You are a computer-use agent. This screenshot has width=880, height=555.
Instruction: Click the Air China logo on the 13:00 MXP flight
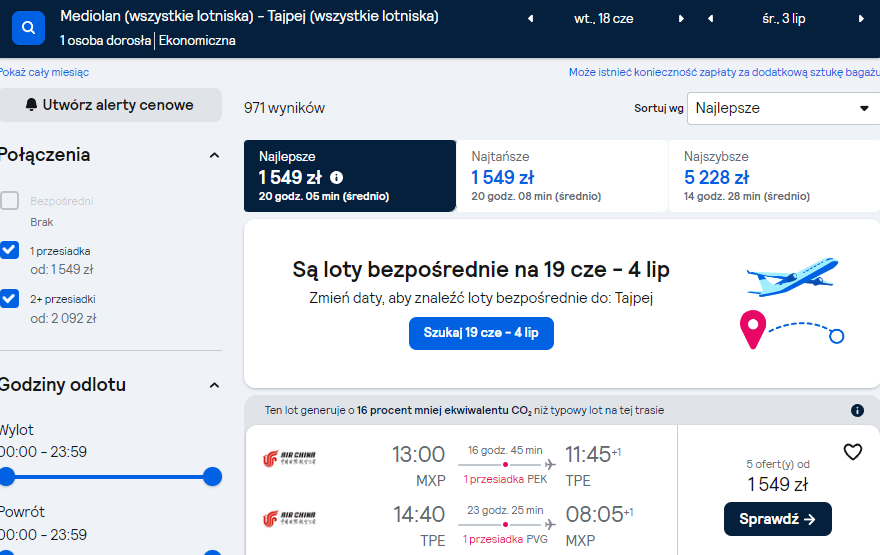point(289,458)
